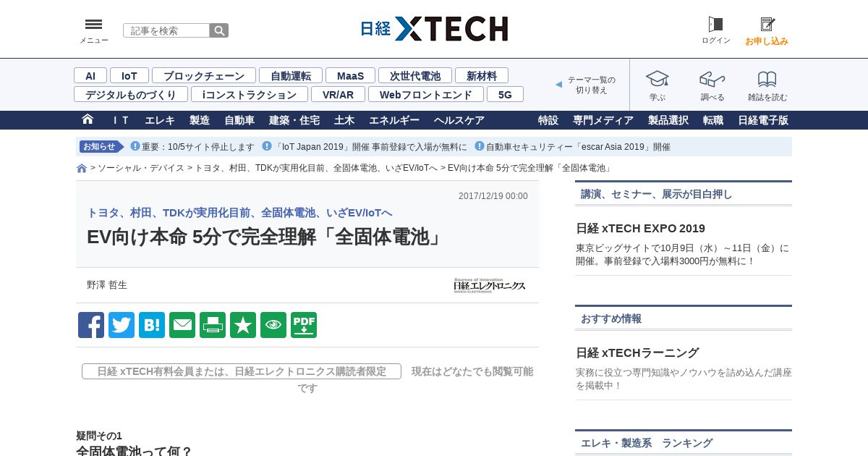The width and height of the screenshot is (868, 456).
Task: Select the ブロックチェーン theme tag
Action: pyautogui.click(x=204, y=75)
